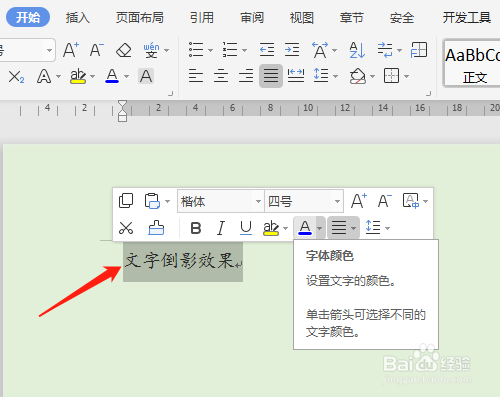
Task: Apply subscript formatting in the ribbon
Action: (16, 77)
